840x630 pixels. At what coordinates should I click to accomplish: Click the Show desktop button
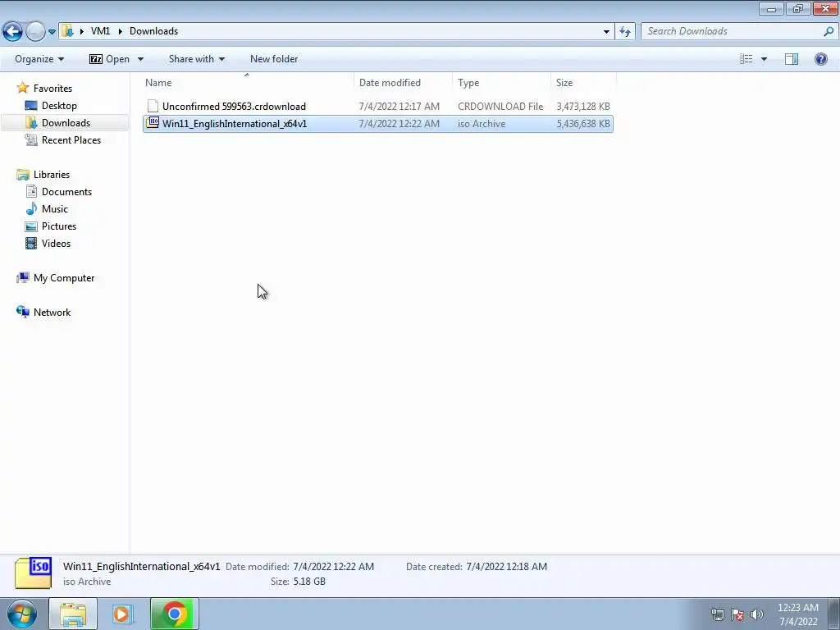point(834,614)
